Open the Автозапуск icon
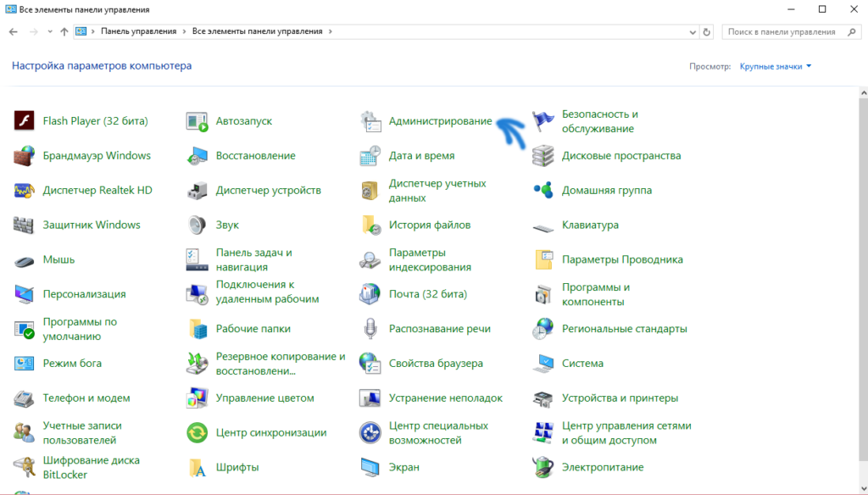Viewport: 868px width, 495px height. [197, 120]
